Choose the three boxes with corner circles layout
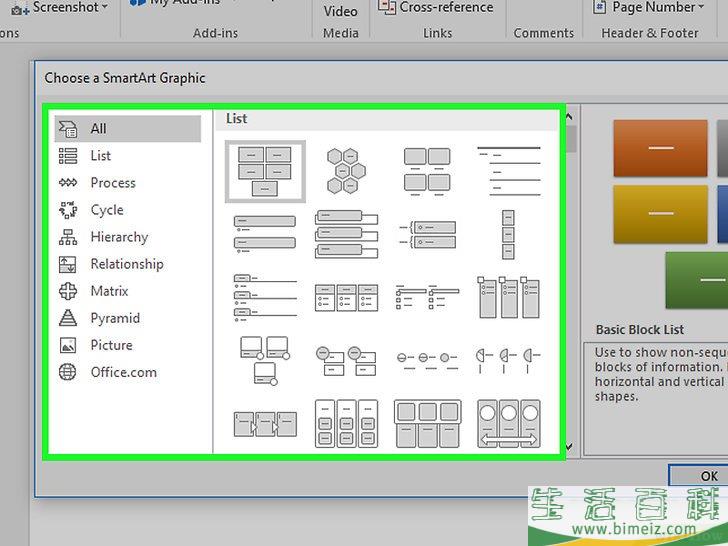This screenshot has width=728, height=546. coord(265,361)
